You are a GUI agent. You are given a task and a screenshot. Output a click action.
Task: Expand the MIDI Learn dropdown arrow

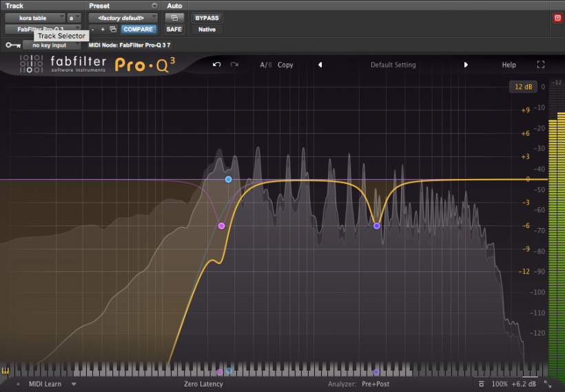coord(74,384)
